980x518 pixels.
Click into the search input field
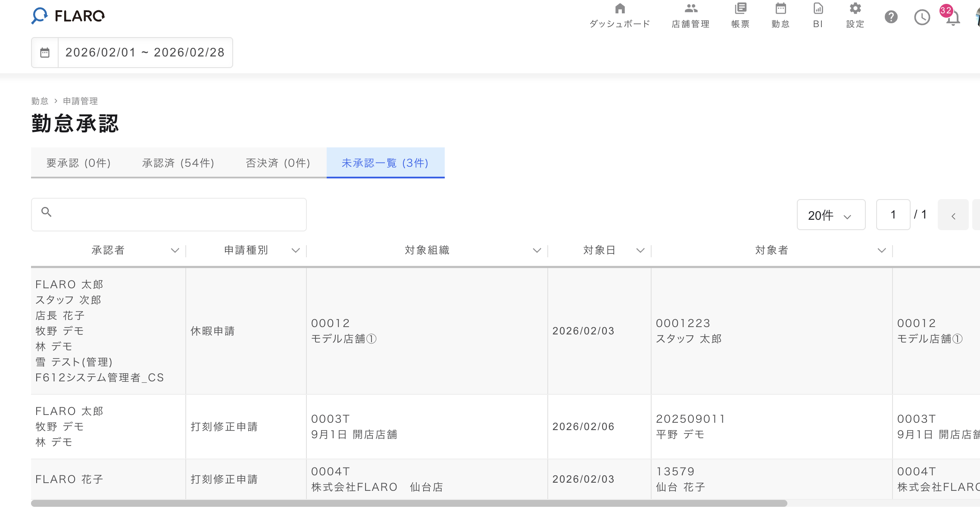pos(177,215)
